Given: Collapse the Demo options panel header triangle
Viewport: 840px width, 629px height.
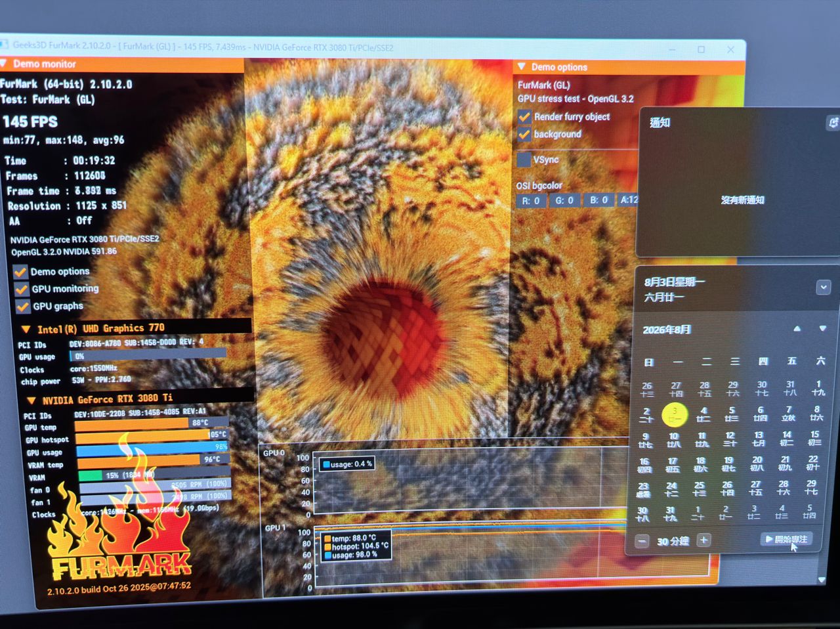Looking at the screenshot, I should (x=522, y=66).
